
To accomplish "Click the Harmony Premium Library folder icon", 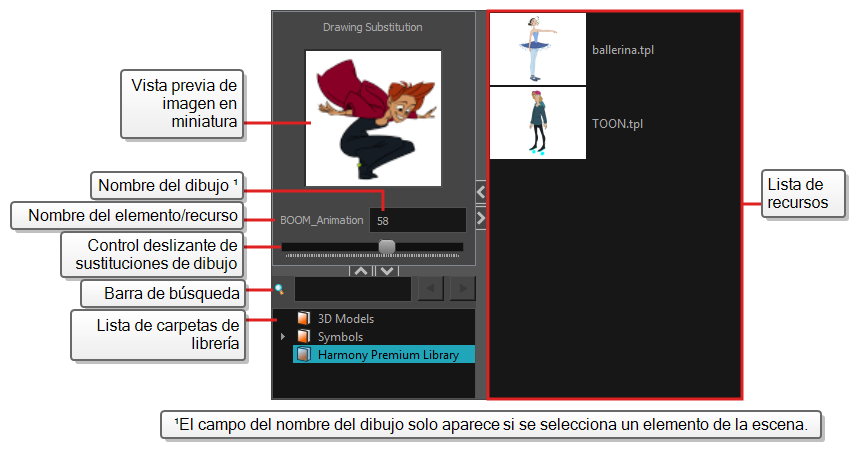I will pos(304,354).
